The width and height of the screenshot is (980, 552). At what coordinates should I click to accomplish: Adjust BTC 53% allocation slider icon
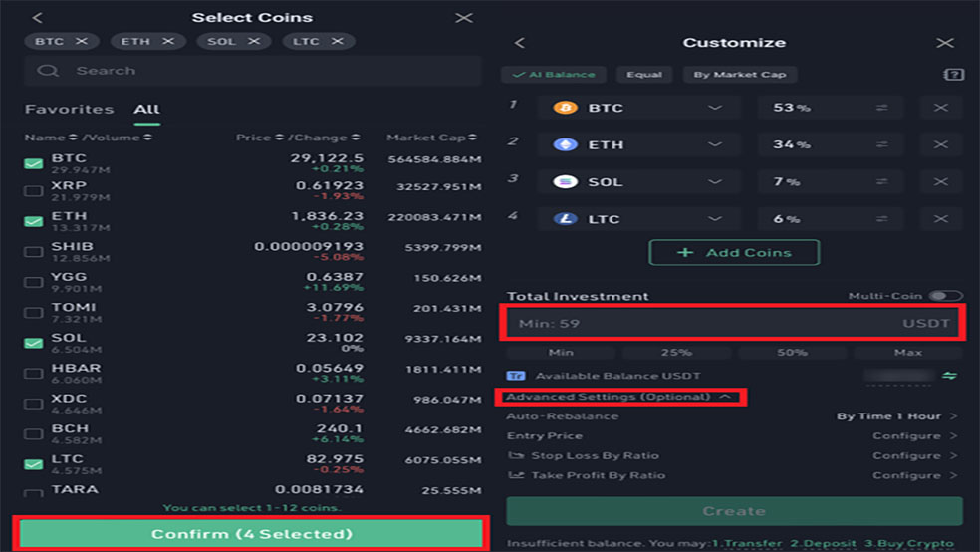(x=881, y=108)
